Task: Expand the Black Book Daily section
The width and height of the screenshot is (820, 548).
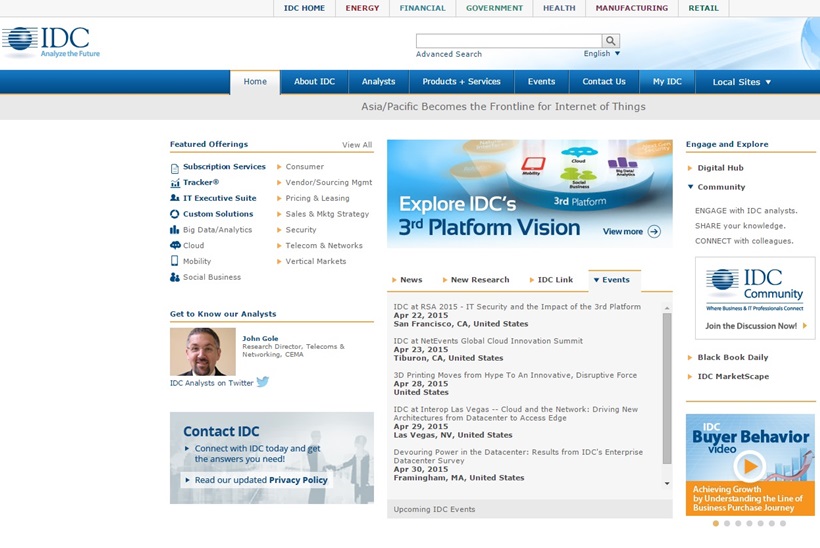Action: (x=728, y=357)
